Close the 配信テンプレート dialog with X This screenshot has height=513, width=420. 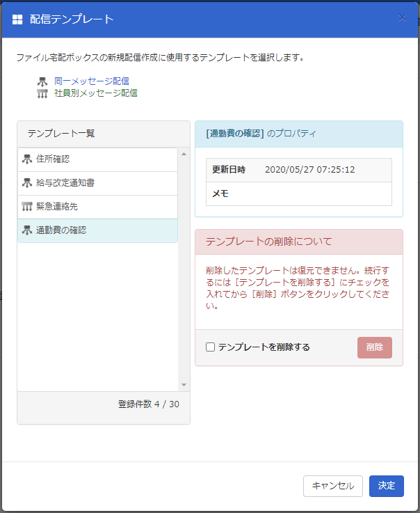[x=402, y=17]
